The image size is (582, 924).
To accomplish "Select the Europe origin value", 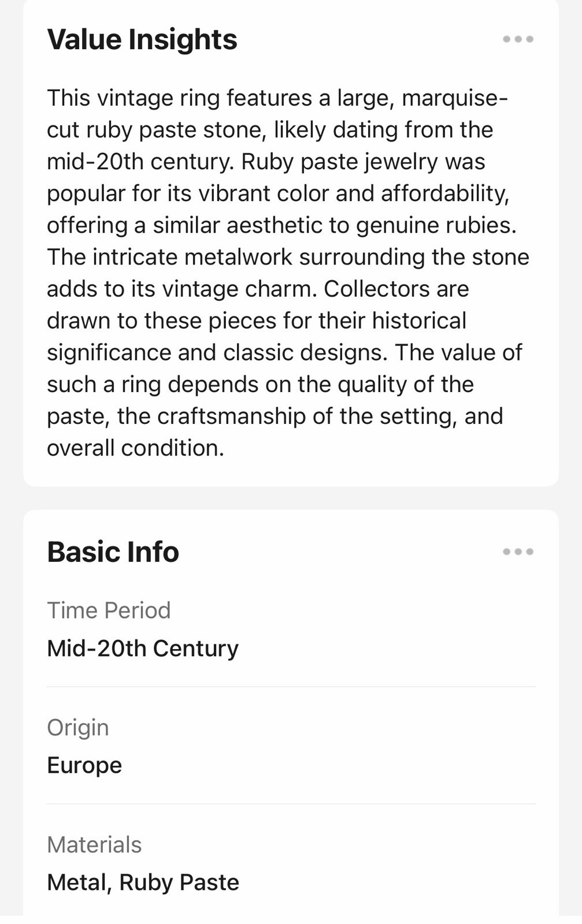I will [84, 765].
